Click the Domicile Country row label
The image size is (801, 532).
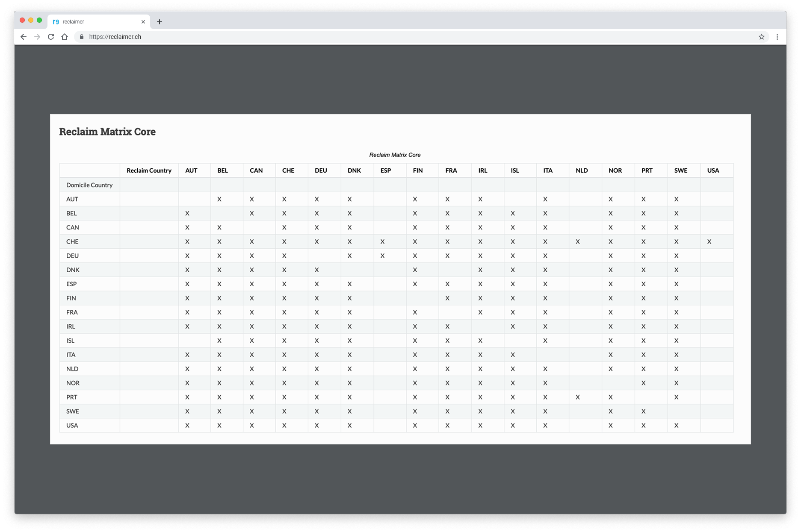pyautogui.click(x=89, y=185)
